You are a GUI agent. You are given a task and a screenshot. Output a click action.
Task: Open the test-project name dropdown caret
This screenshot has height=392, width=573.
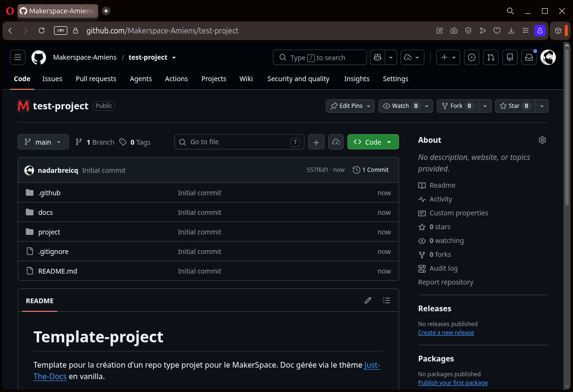(174, 58)
